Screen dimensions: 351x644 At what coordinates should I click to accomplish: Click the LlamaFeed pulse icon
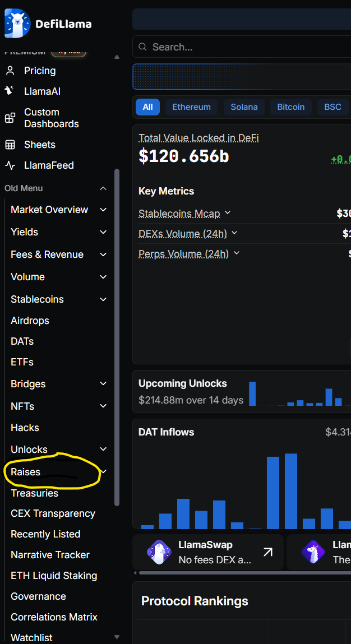pyautogui.click(x=10, y=165)
